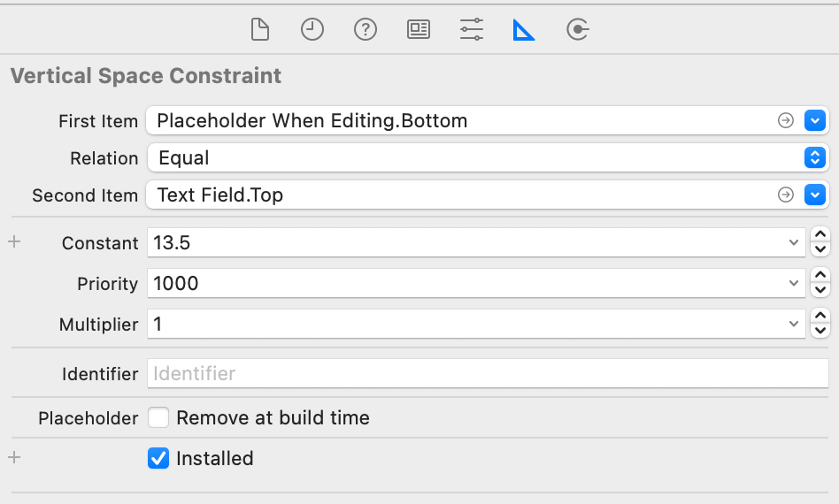
Task: Show the Quick Help inspector
Action: point(366,30)
